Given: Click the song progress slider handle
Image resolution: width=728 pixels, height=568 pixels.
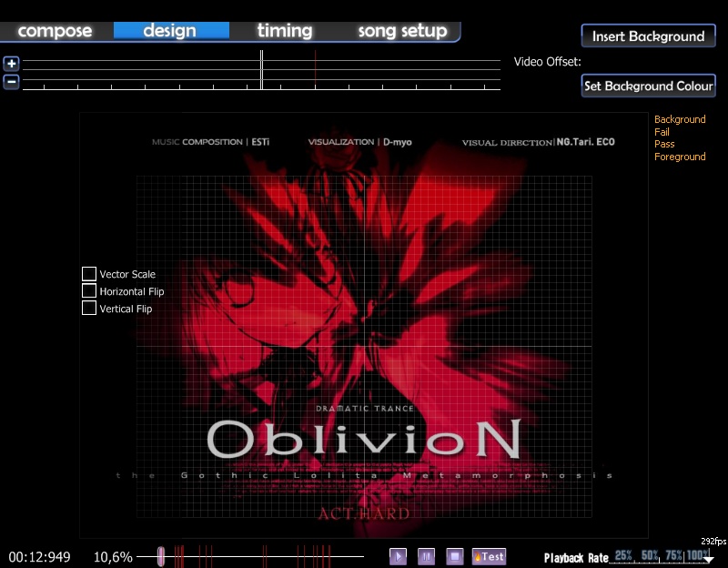Looking at the screenshot, I should tap(161, 556).
